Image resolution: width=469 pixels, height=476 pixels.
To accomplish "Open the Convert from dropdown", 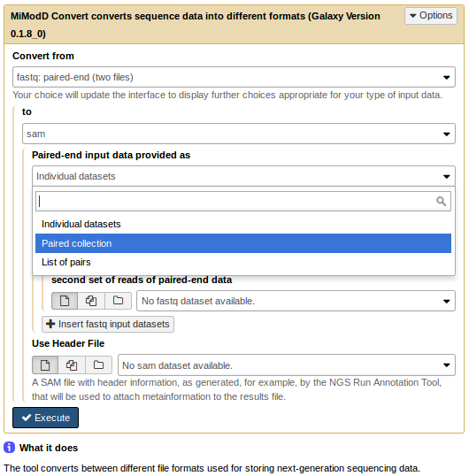I will point(234,77).
